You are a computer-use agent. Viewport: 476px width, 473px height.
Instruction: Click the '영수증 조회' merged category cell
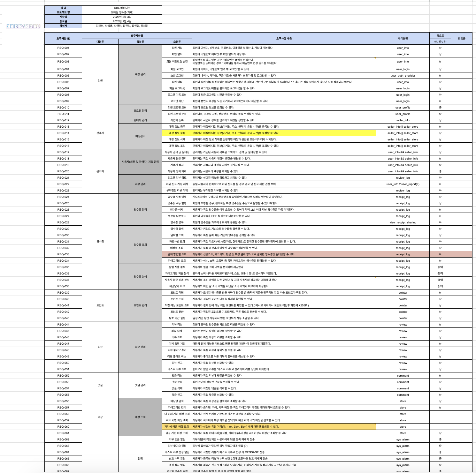[x=140, y=245]
